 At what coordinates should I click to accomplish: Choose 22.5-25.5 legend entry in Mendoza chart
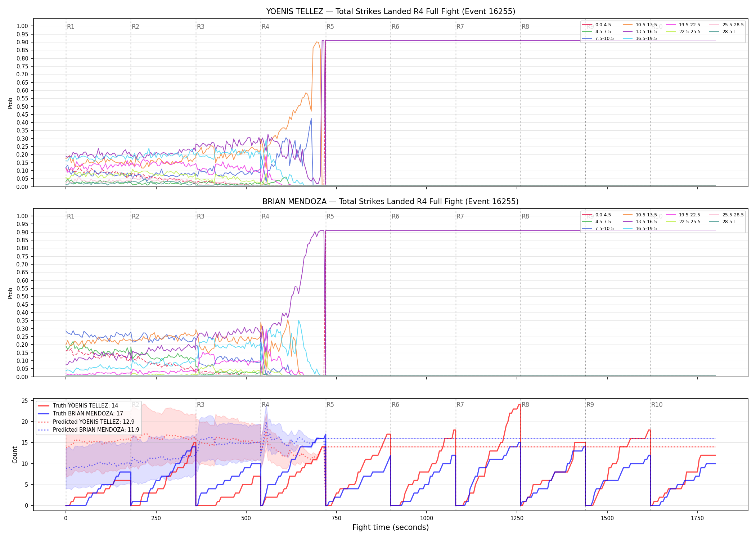click(x=683, y=222)
